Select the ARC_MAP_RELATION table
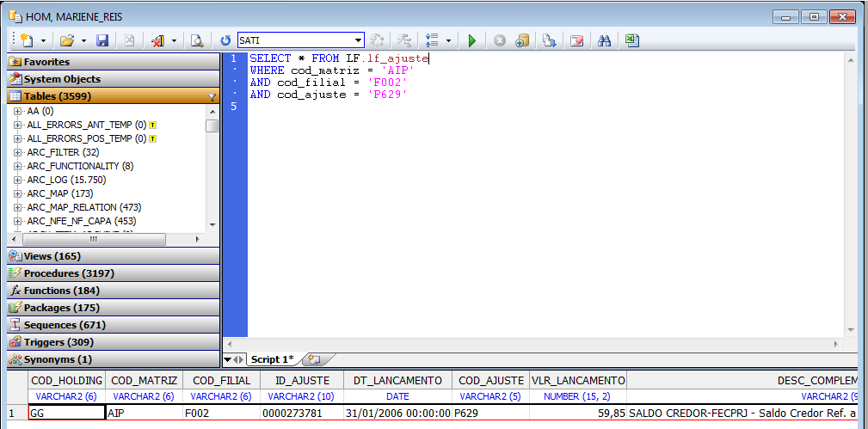The image size is (868, 429). tap(83, 207)
